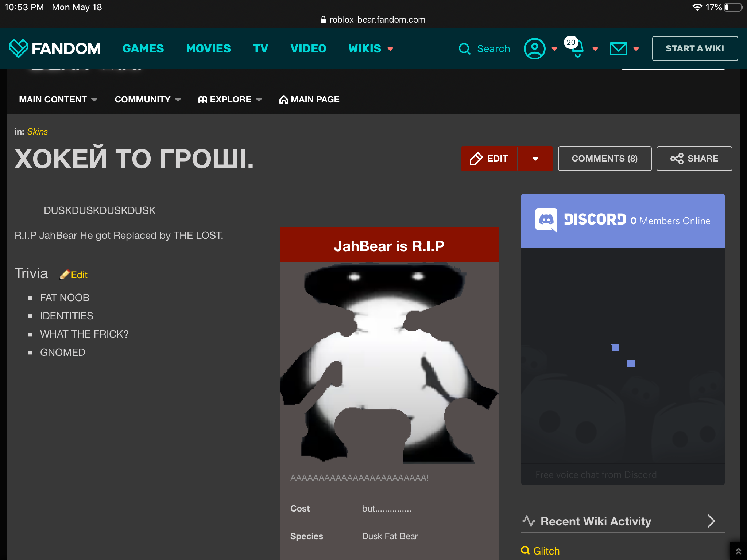Open the notifications bell icon
This screenshot has width=747, height=560.
tap(577, 49)
